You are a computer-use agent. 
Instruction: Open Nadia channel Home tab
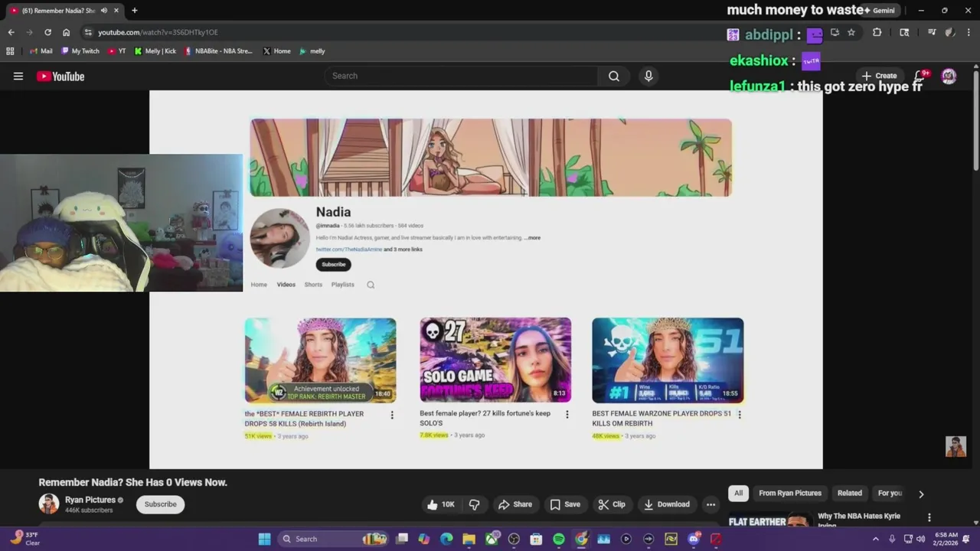pyautogui.click(x=259, y=285)
